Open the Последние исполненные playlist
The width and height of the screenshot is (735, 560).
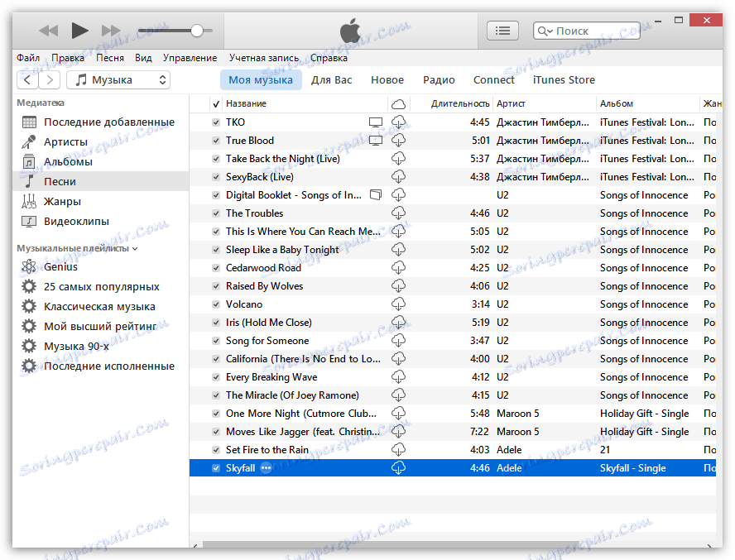pos(100,366)
